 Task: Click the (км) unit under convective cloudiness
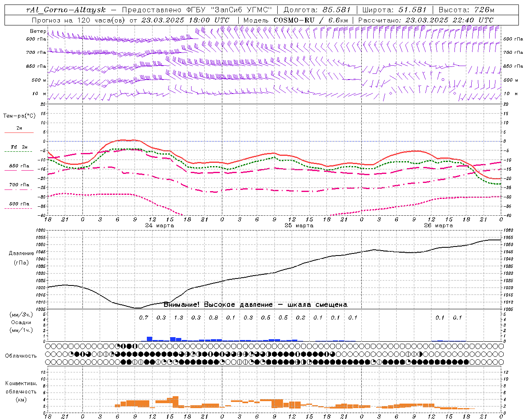pyautogui.click(x=21, y=399)
